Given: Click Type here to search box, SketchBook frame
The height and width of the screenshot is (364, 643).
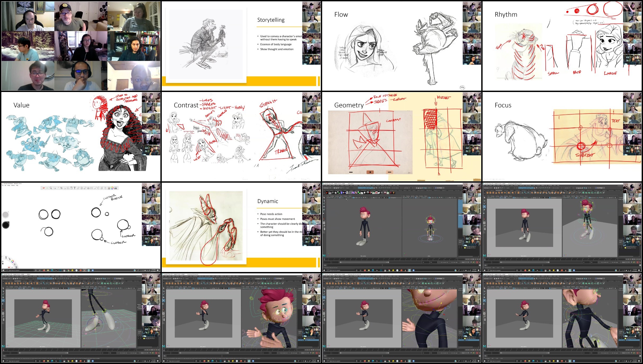Looking at the screenshot, I should 20,270.
